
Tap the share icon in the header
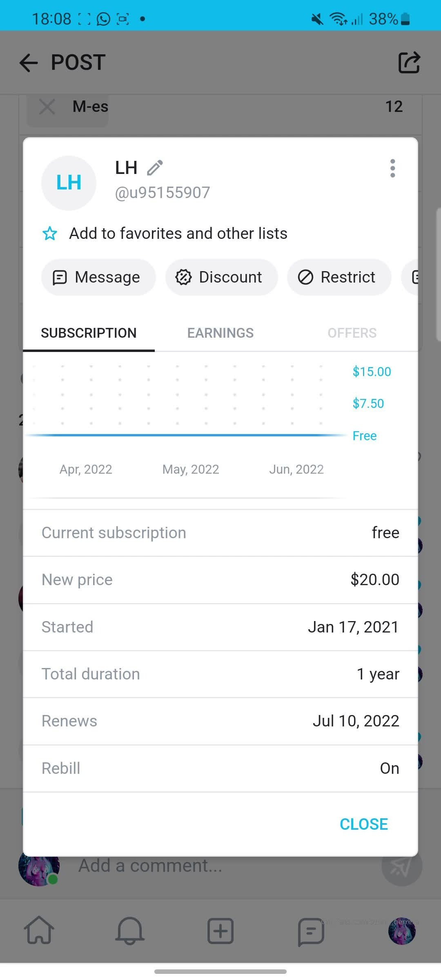409,62
